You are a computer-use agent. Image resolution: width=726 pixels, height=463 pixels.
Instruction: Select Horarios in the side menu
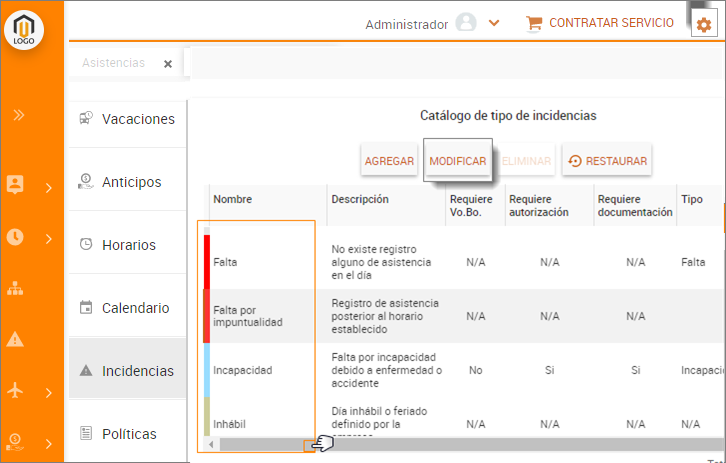click(x=127, y=244)
